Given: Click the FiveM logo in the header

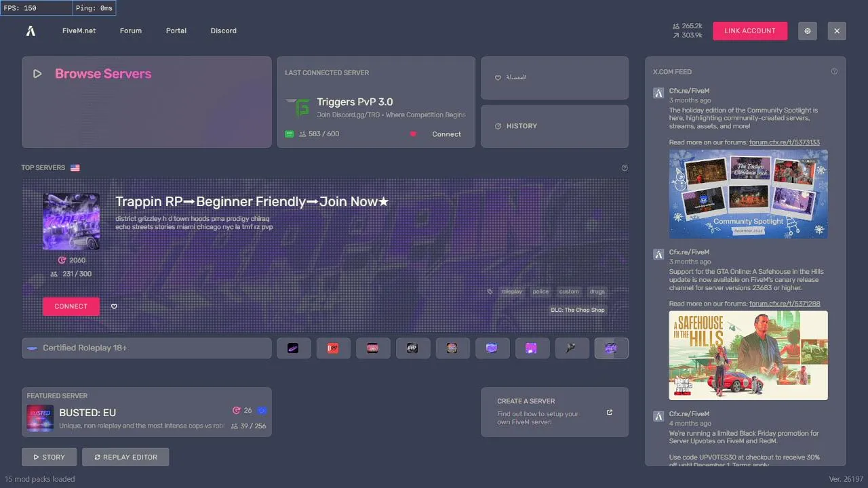Looking at the screenshot, I should point(31,30).
